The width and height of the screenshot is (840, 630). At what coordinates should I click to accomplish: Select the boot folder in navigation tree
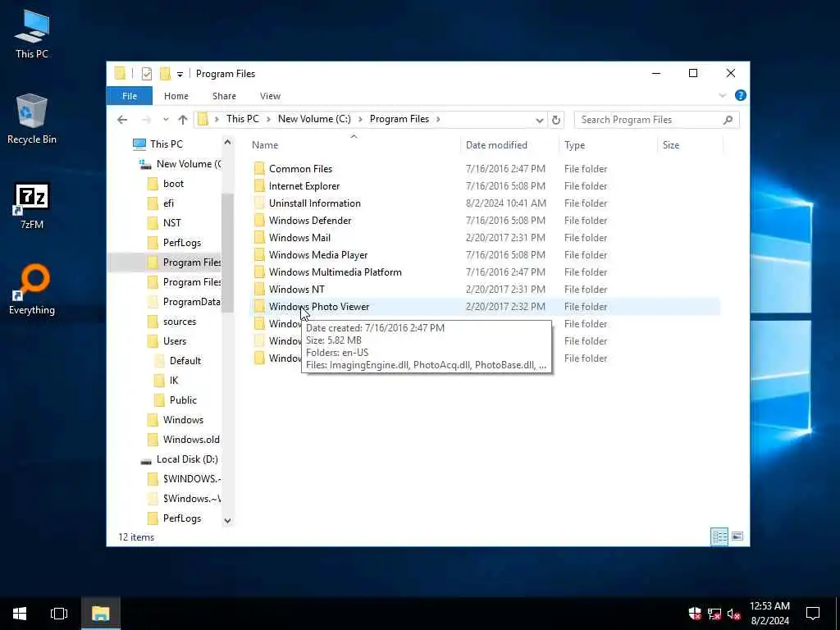click(173, 184)
